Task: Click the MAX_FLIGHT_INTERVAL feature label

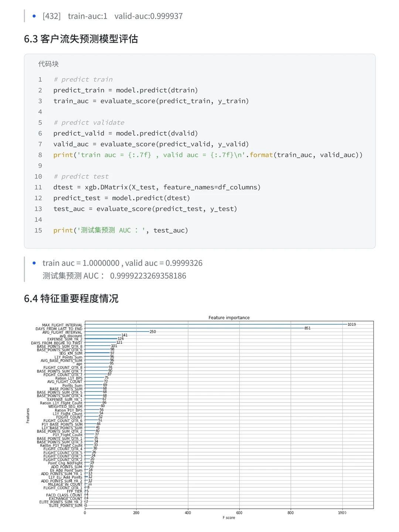Action: [x=62, y=325]
